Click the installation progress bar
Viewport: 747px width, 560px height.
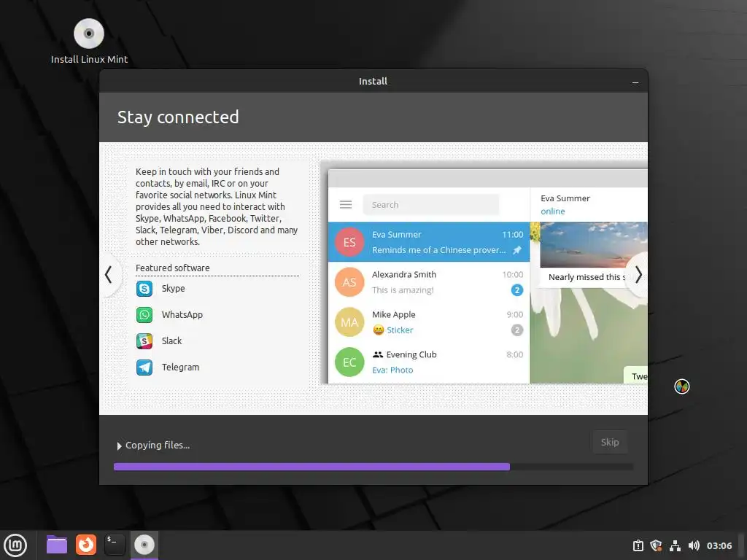(x=373, y=467)
